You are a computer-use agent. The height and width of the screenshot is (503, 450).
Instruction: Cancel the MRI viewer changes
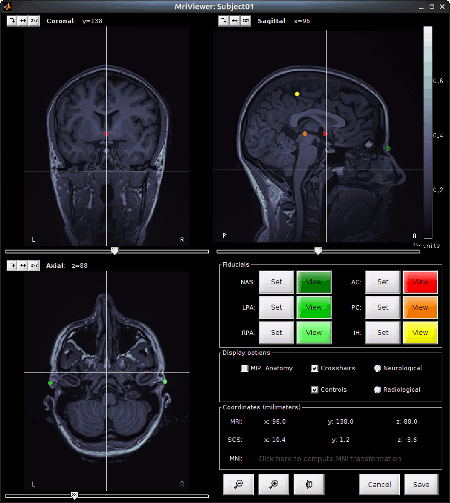coord(379,484)
